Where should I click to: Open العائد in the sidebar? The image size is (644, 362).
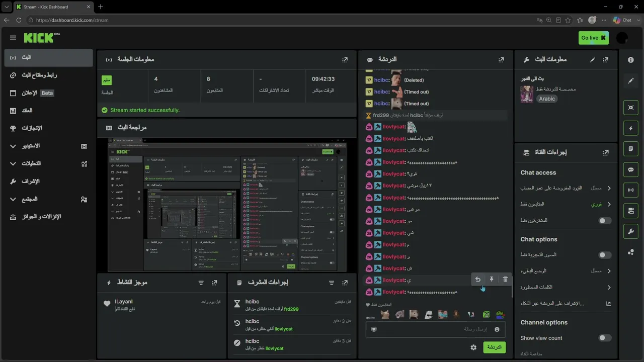click(x=48, y=111)
